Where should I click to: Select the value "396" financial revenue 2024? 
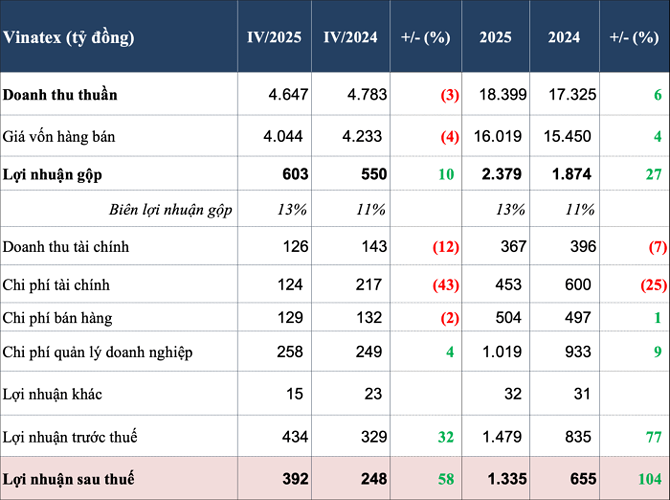[583, 246]
